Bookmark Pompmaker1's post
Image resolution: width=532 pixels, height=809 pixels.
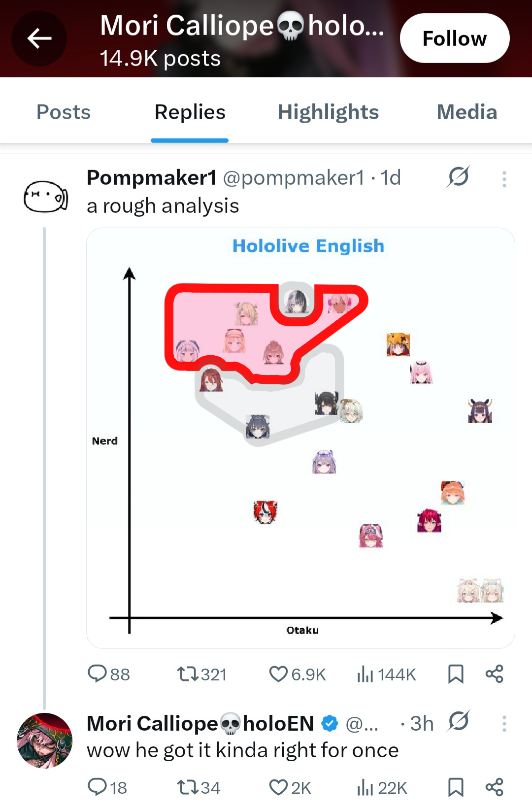pos(456,674)
